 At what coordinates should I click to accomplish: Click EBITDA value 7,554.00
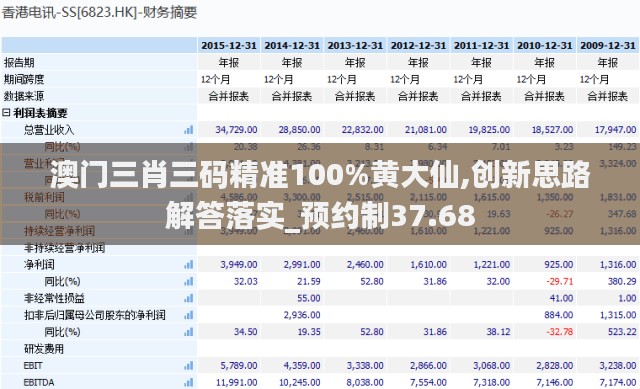coord(429,382)
